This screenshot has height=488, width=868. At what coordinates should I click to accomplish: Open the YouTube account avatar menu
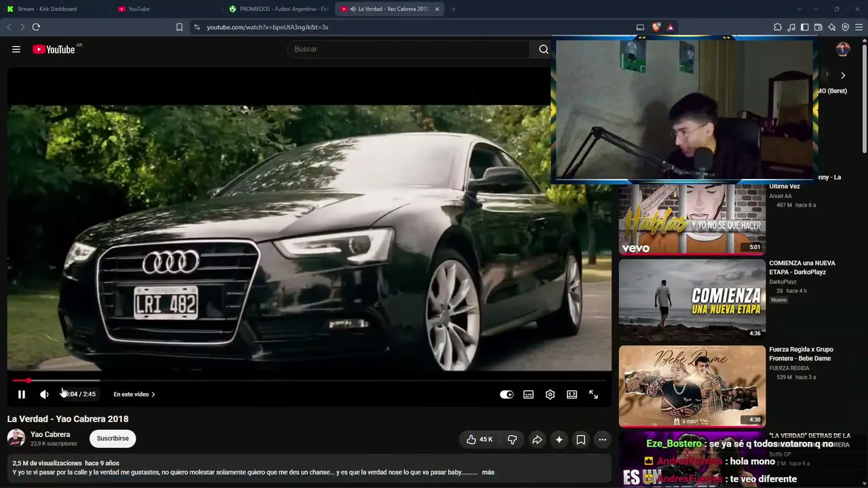pyautogui.click(x=843, y=49)
